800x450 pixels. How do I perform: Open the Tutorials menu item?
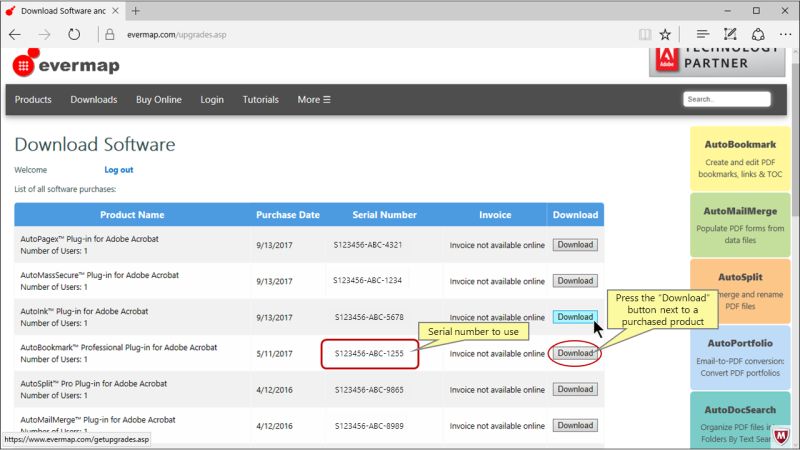261,99
